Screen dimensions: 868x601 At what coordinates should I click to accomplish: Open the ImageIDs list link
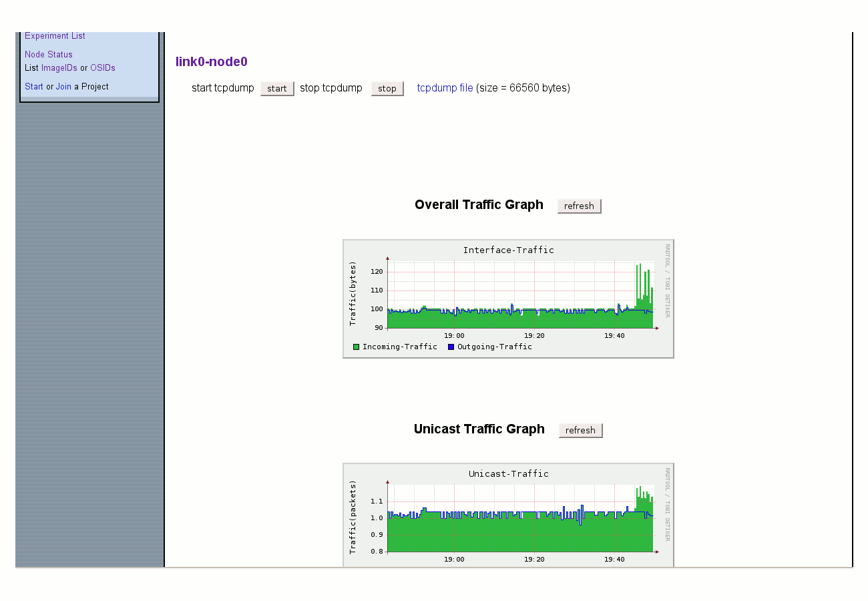click(x=59, y=68)
